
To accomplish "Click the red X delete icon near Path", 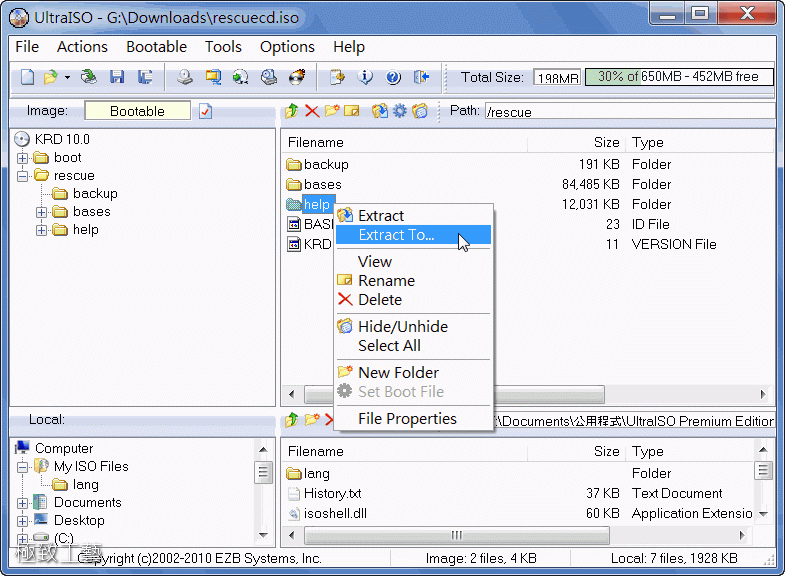I will click(x=312, y=111).
